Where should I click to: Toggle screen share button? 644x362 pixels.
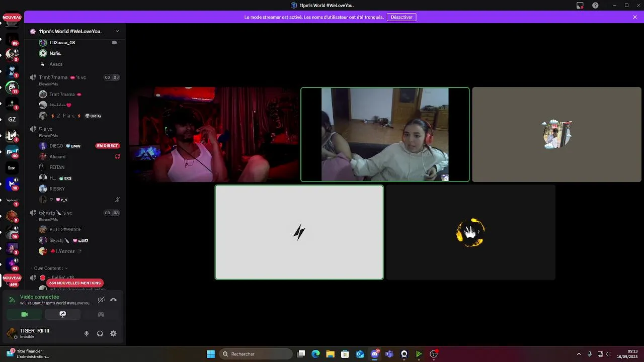coord(62,314)
